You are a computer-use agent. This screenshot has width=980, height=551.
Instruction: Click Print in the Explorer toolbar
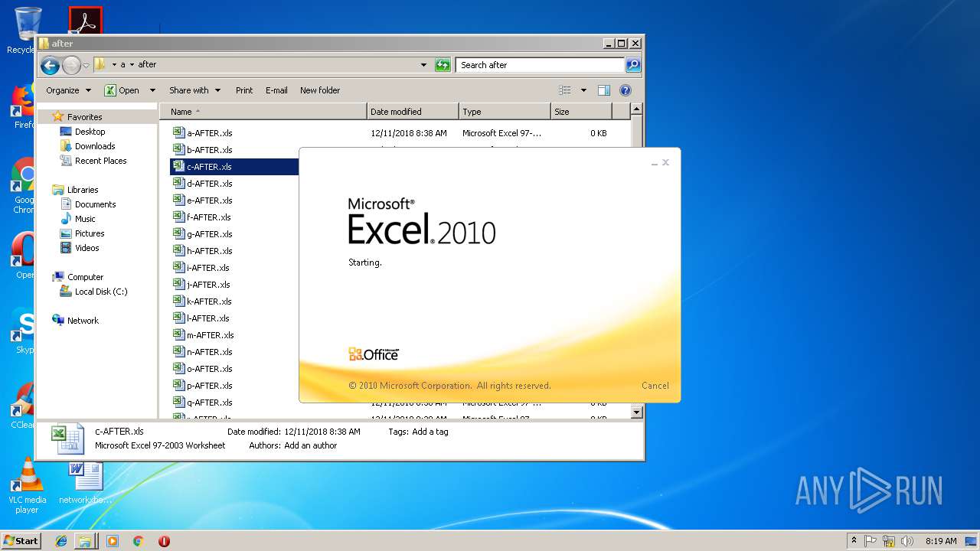244,90
